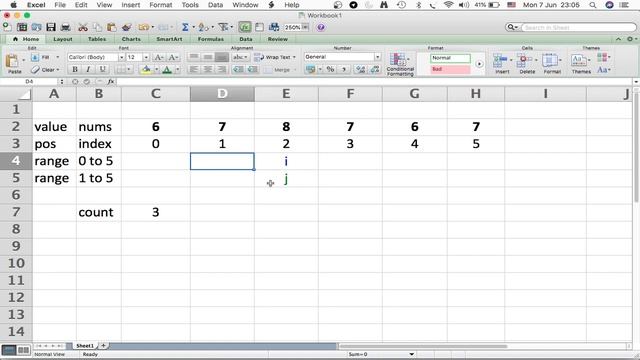Click the Comma Style button

tap(344, 69)
